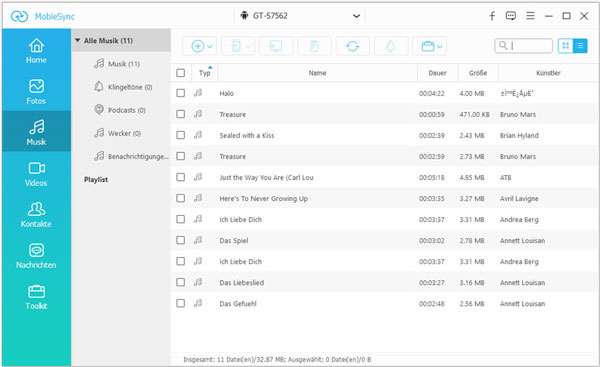The width and height of the screenshot is (600, 367).
Task: Sort by the Dauer column header
Action: coord(437,73)
